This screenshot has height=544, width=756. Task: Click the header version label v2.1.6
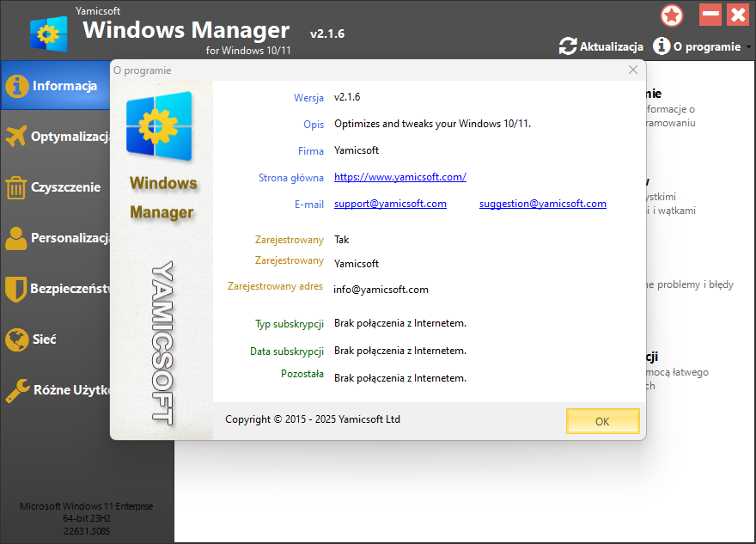point(327,34)
